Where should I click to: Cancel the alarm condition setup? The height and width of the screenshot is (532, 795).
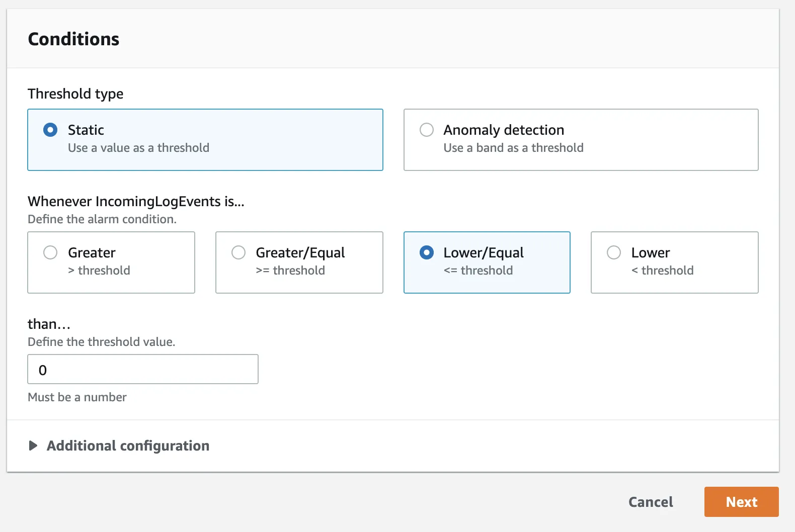(x=651, y=502)
